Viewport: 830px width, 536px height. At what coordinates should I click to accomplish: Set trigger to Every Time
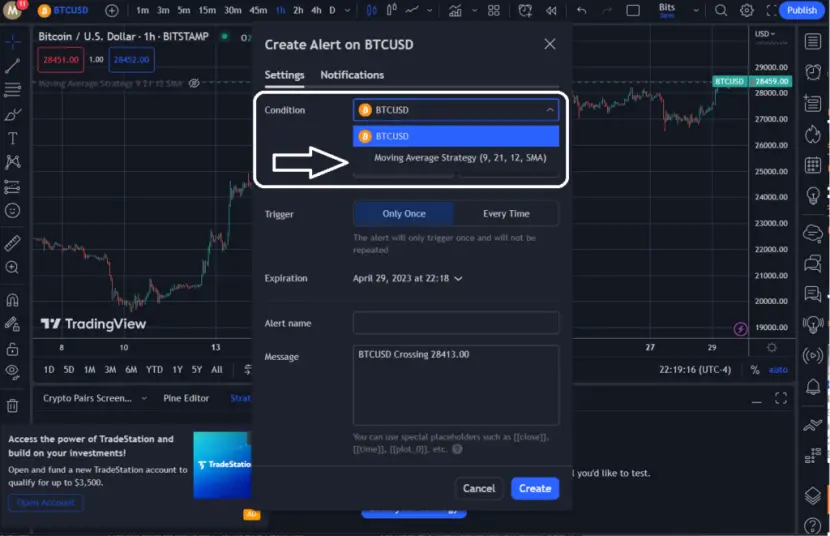(x=506, y=214)
